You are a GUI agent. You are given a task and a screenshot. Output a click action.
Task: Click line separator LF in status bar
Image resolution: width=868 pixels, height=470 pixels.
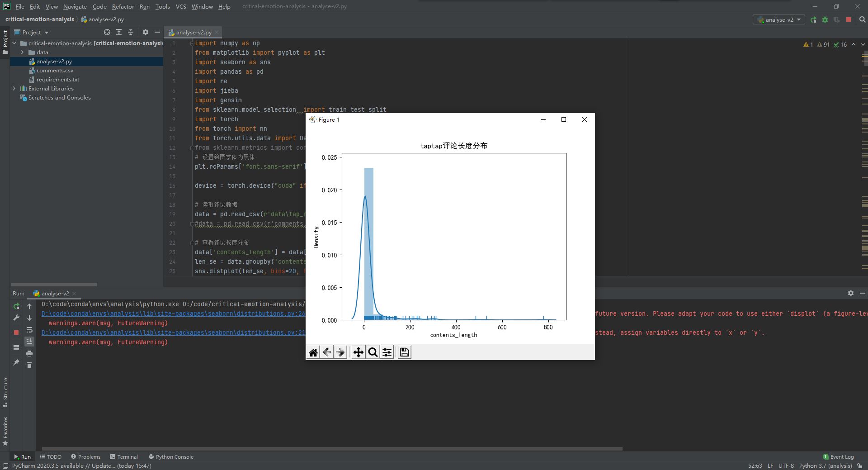coord(770,465)
